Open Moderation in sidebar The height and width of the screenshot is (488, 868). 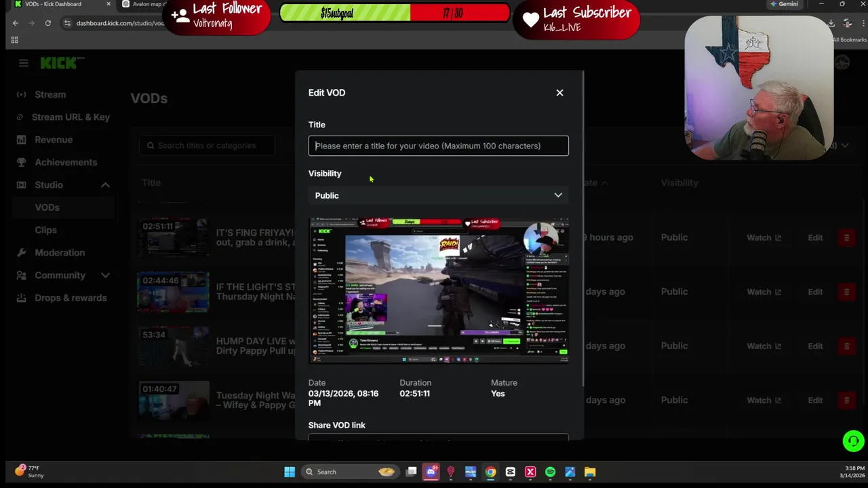click(60, 253)
